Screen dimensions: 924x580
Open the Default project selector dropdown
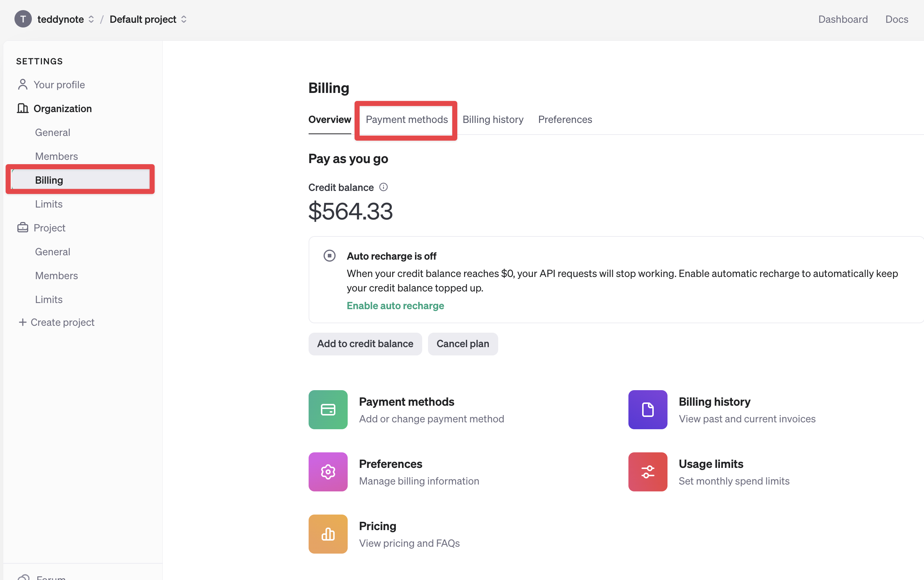click(x=184, y=19)
